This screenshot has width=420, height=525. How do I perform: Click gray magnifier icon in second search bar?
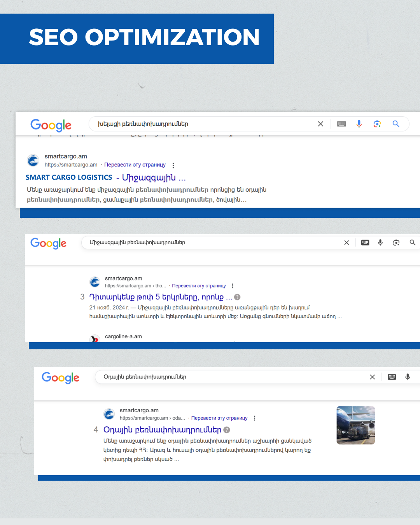[x=413, y=242]
